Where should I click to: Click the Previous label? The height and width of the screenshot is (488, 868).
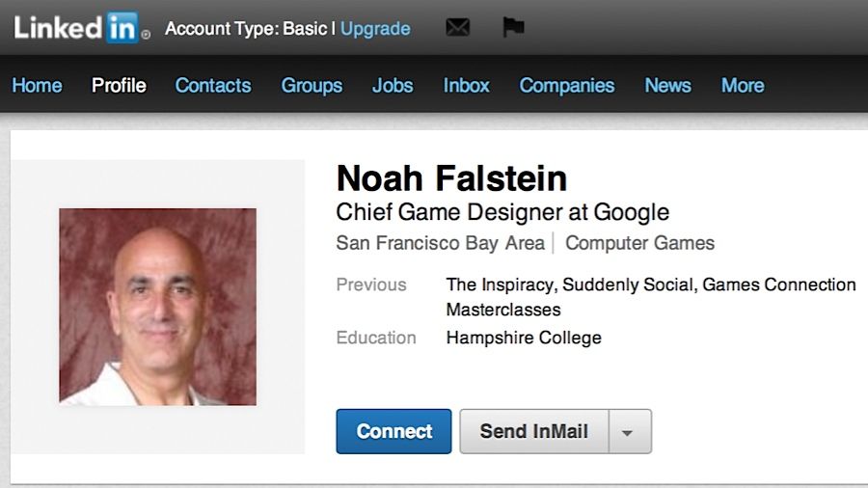pyautogui.click(x=371, y=285)
